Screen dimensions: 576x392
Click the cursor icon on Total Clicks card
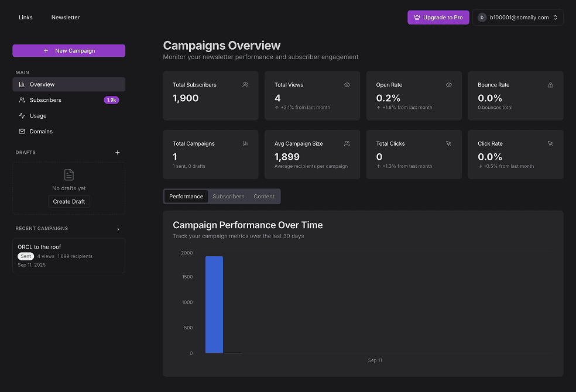click(448, 143)
